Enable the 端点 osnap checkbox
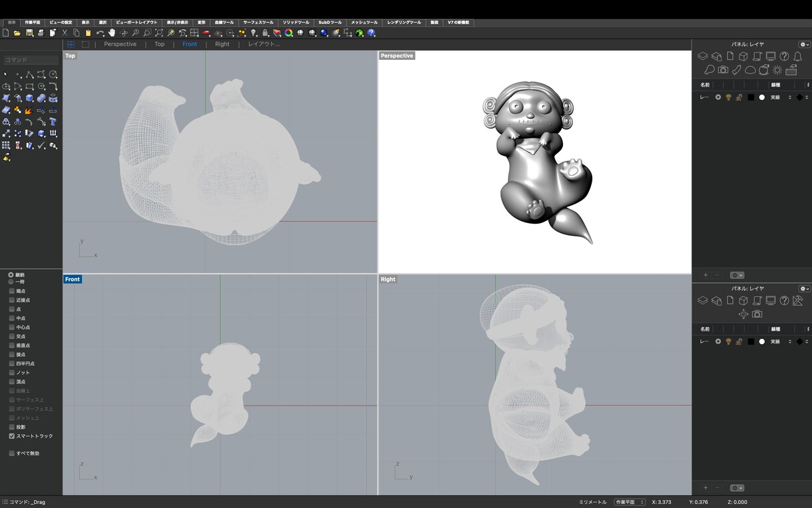812x508 pixels. 11,291
